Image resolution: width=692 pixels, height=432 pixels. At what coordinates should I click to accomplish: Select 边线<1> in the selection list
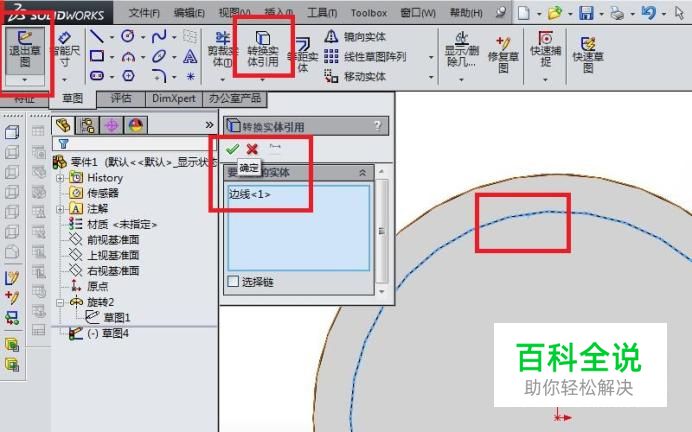[249, 194]
